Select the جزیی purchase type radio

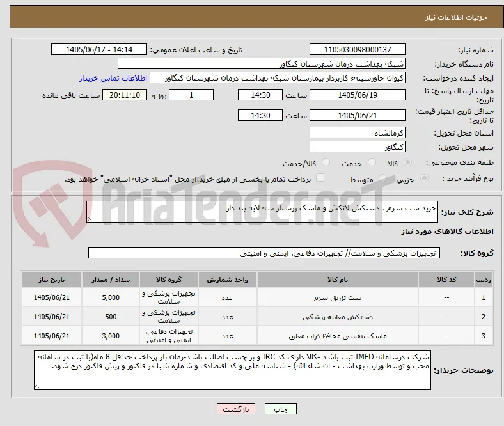[424, 178]
